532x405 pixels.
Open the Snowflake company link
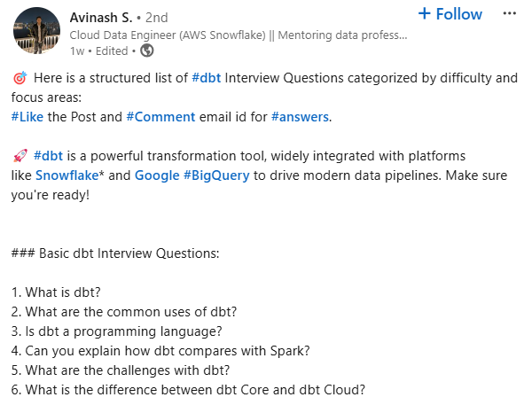[x=68, y=175]
